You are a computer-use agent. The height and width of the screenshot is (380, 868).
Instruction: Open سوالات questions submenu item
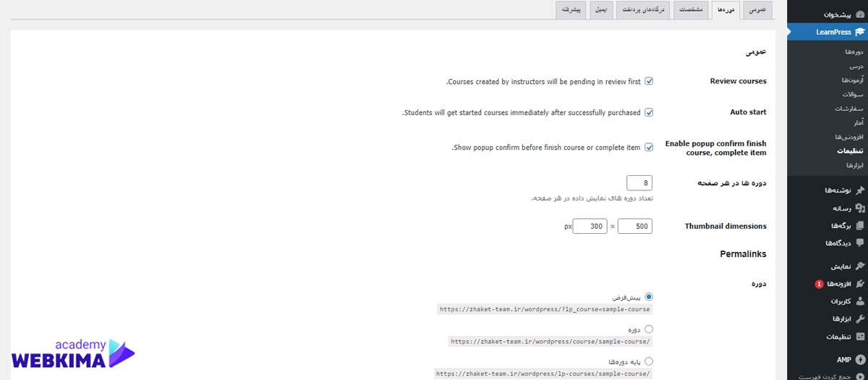coord(853,94)
